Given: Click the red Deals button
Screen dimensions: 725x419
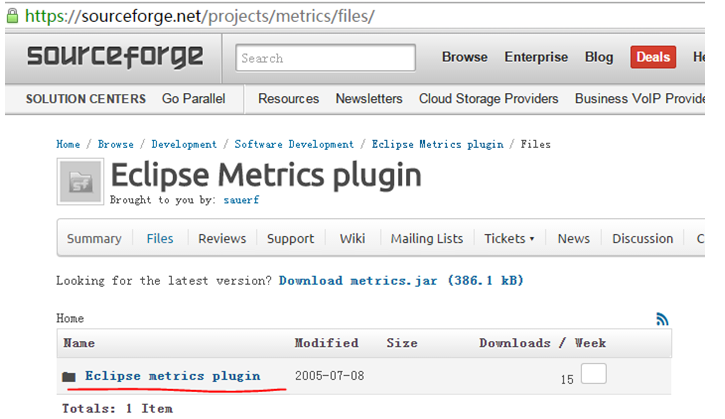Looking at the screenshot, I should tap(653, 57).
